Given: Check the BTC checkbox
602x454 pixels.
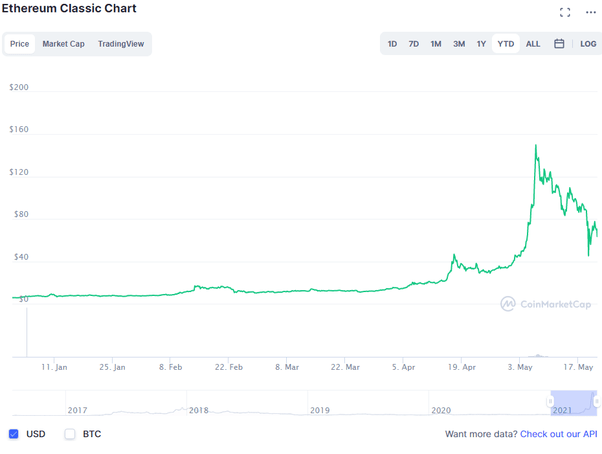Looking at the screenshot, I should point(70,434).
